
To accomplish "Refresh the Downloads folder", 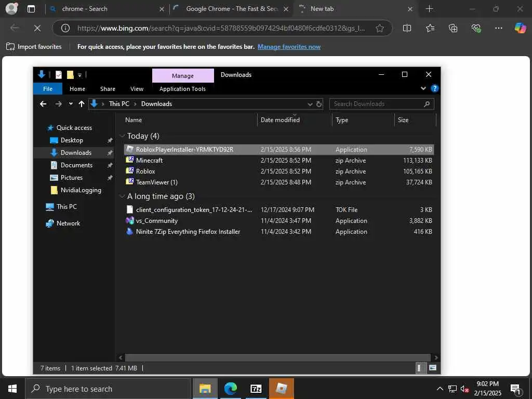I will point(319,104).
